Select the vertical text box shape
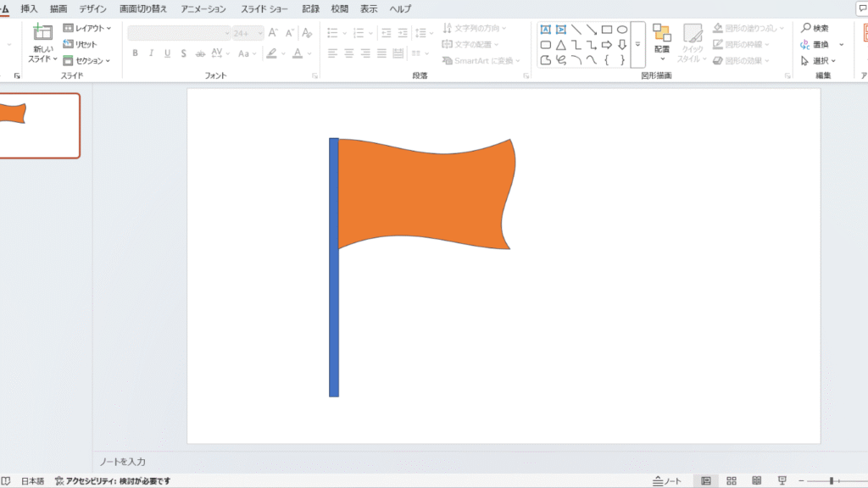This screenshot has width=868, height=488. coord(561,30)
